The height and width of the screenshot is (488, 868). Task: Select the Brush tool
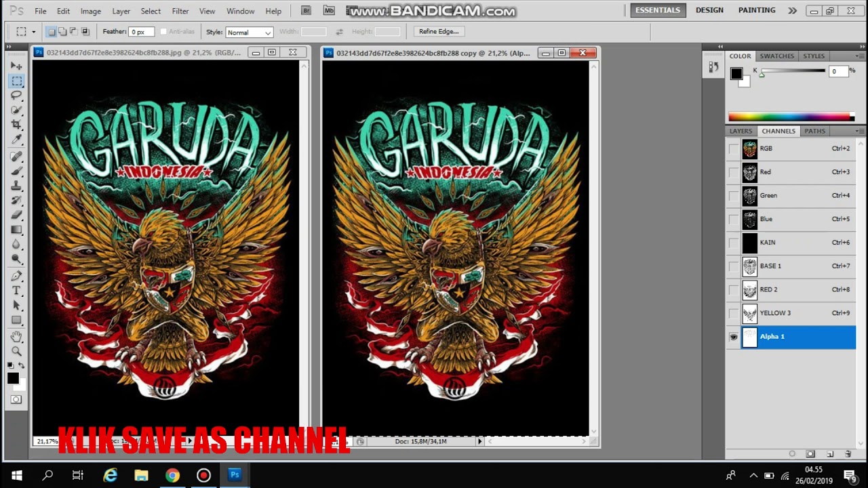point(16,171)
